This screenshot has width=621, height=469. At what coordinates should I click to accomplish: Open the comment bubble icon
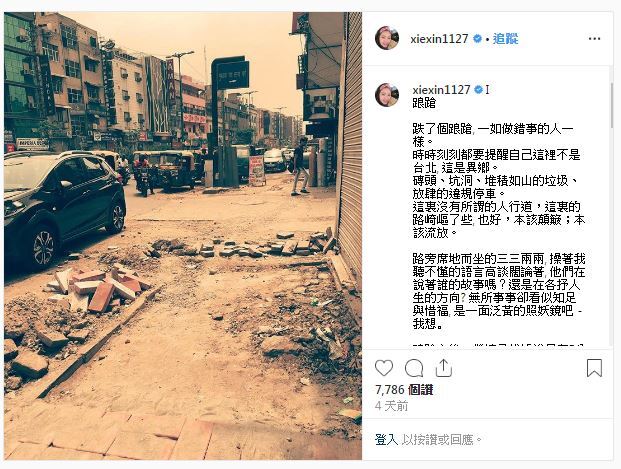[x=414, y=368]
